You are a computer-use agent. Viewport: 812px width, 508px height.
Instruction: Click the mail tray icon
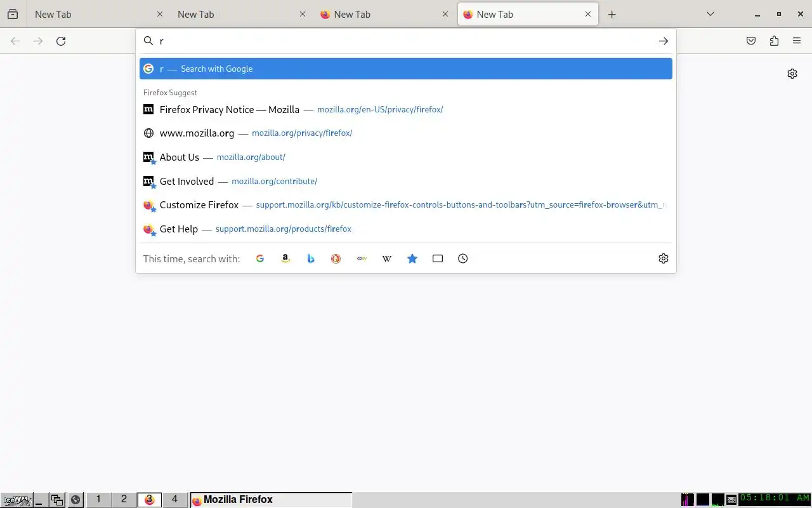point(731,500)
